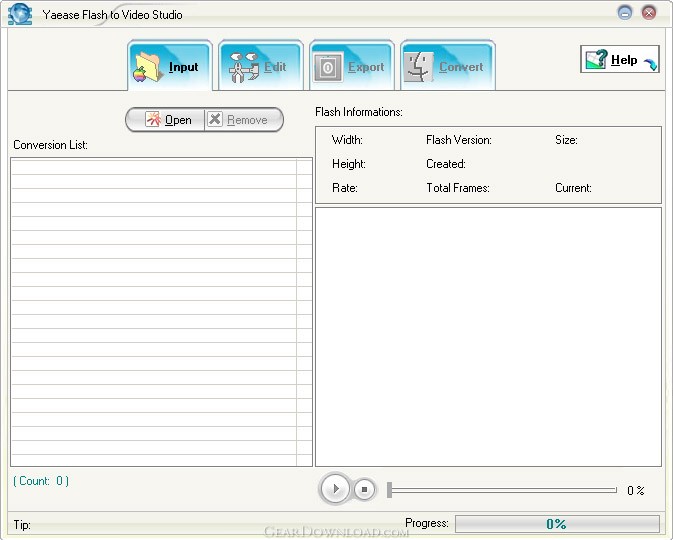Play the Flash preview
Viewport: 673px width, 540px height.
(x=335, y=489)
